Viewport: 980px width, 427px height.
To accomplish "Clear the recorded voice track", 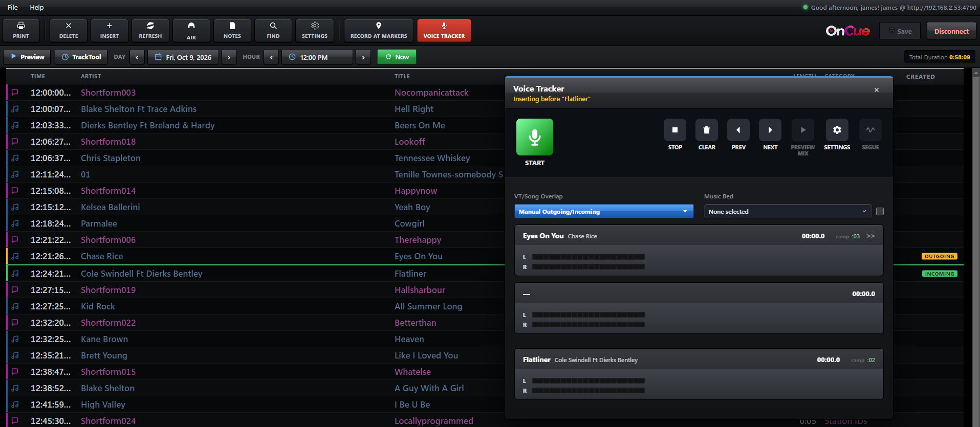I will 707,130.
